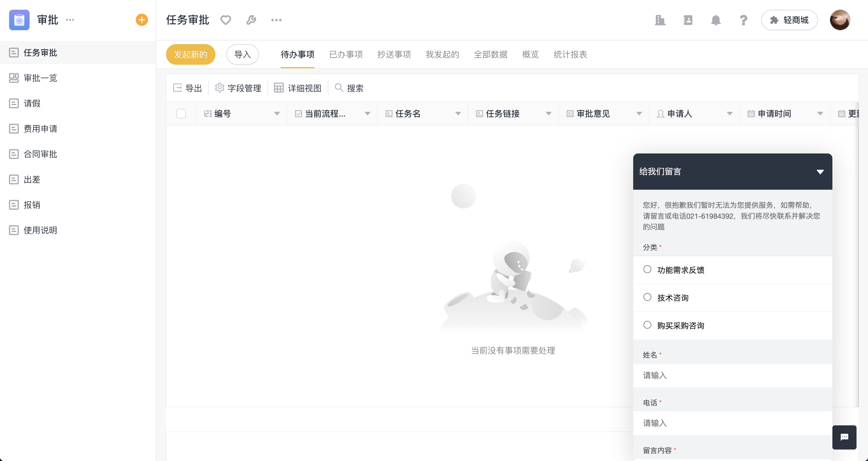Viewport: 868px width, 461px height.
Task: Choose 购买采购咨询 radio option
Action: 647,325
